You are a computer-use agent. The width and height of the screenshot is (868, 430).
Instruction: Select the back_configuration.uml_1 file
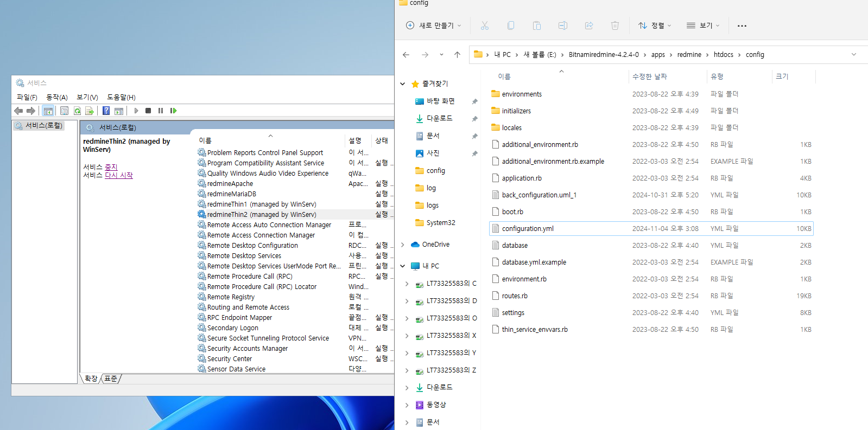[651, 195]
